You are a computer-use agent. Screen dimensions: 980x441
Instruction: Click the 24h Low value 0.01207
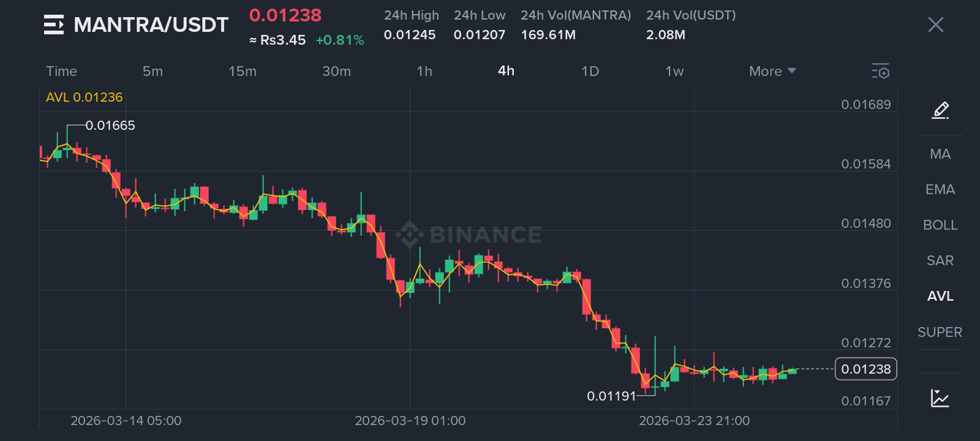click(480, 35)
